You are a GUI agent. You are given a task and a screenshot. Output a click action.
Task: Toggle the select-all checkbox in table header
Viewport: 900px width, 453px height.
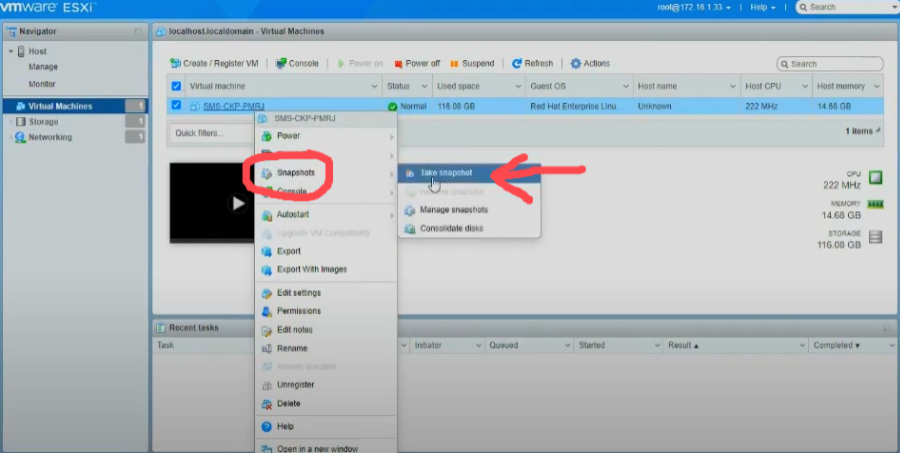coord(176,86)
